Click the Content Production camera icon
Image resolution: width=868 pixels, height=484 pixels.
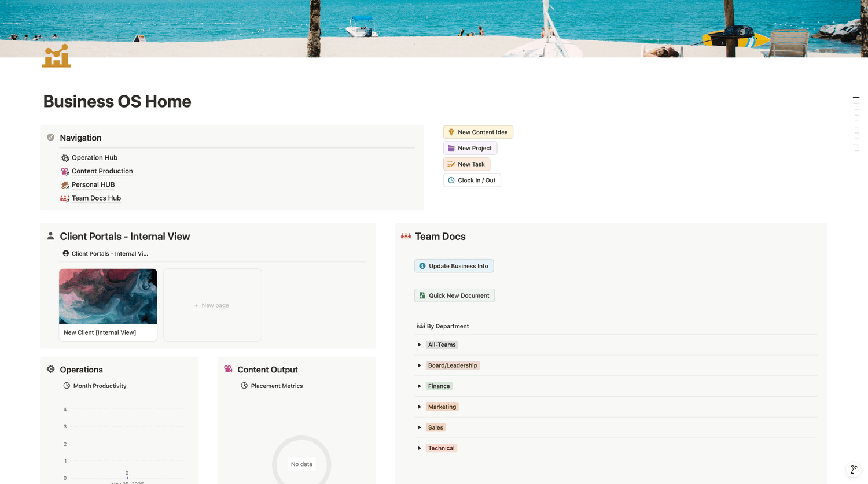point(65,171)
